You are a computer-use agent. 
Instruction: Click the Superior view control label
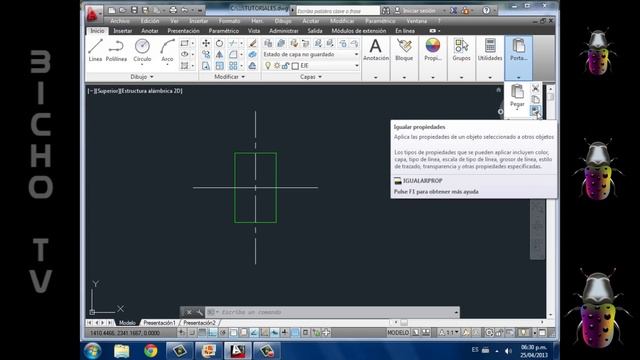point(107,91)
